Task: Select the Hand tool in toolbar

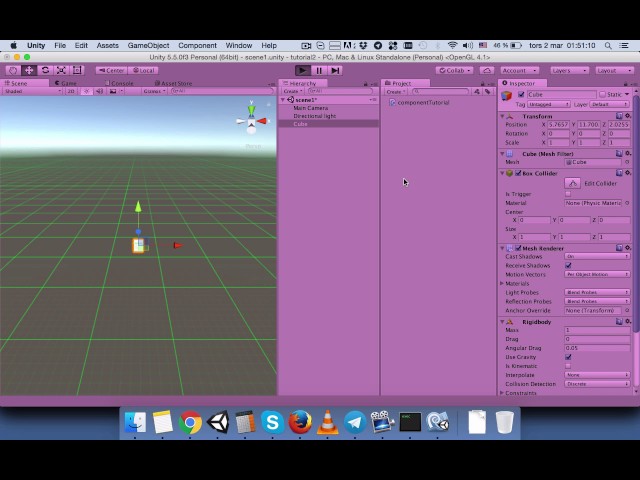Action: pos(13,70)
